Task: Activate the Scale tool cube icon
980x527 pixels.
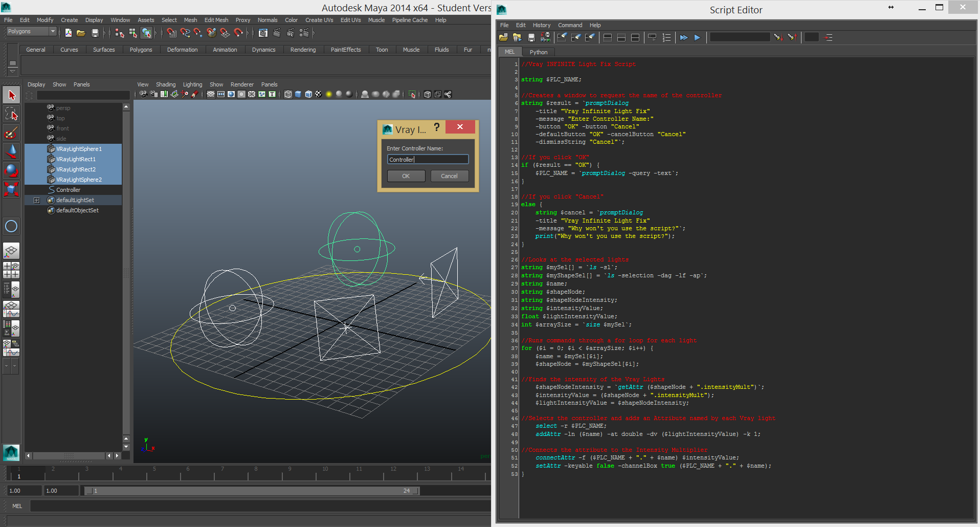Action: click(11, 189)
